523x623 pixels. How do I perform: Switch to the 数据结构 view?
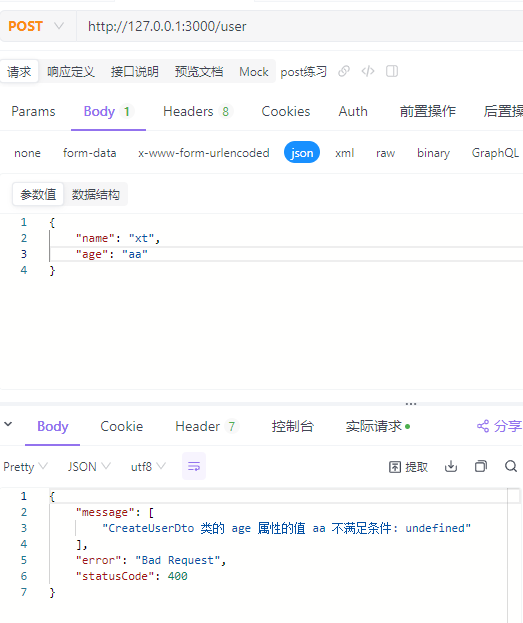pyautogui.click(x=95, y=194)
